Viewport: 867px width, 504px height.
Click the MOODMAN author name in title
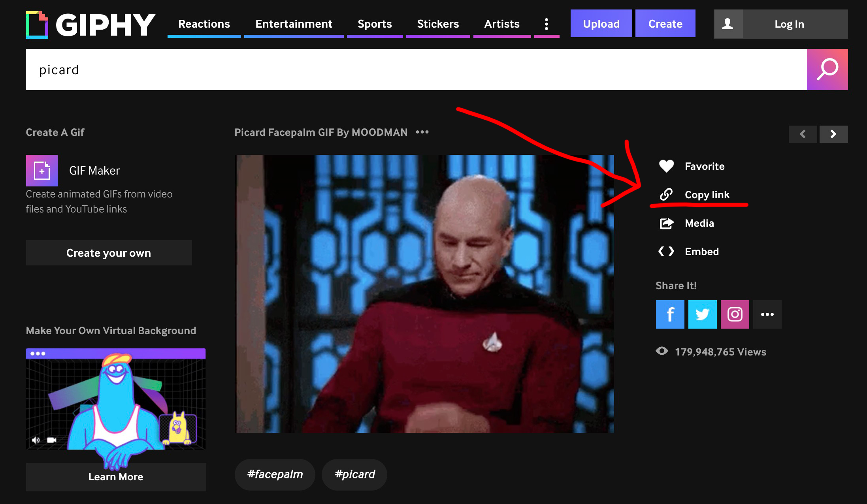[x=379, y=132]
